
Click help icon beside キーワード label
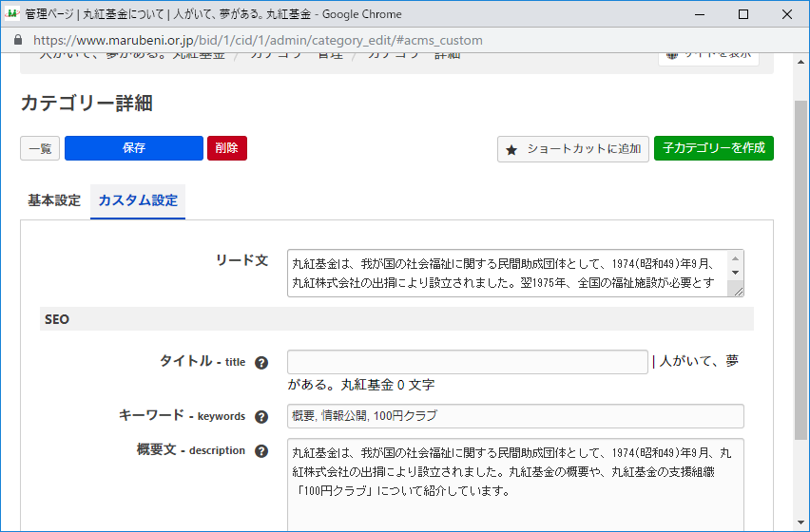point(261,417)
